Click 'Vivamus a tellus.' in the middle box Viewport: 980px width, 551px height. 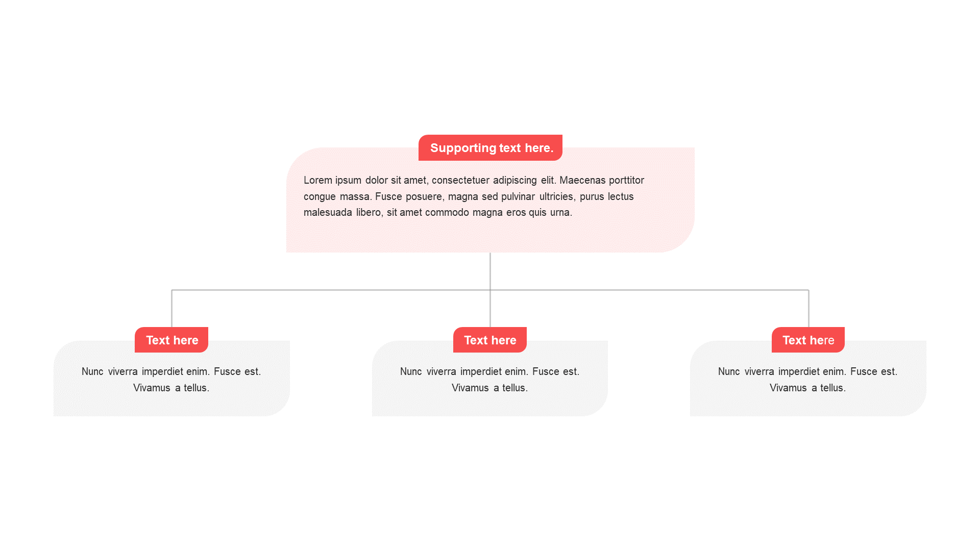[490, 388]
